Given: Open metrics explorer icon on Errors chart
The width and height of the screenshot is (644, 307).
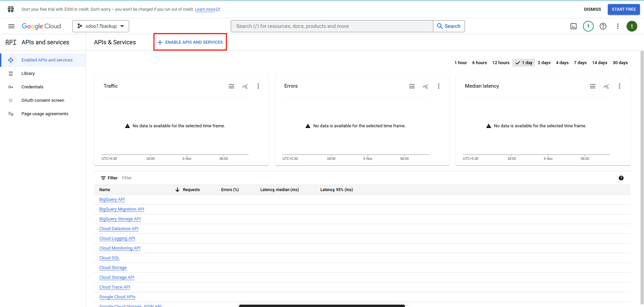Looking at the screenshot, I should (x=425, y=86).
